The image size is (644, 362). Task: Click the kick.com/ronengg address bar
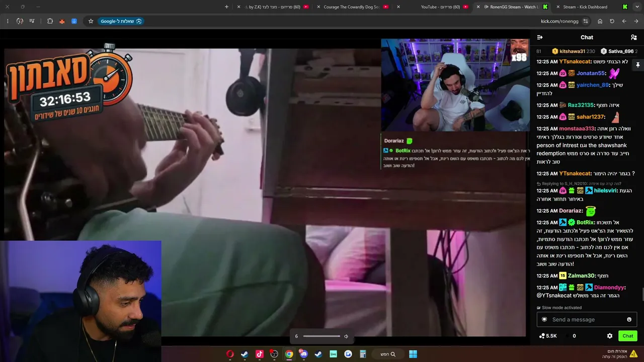pyautogui.click(x=559, y=21)
